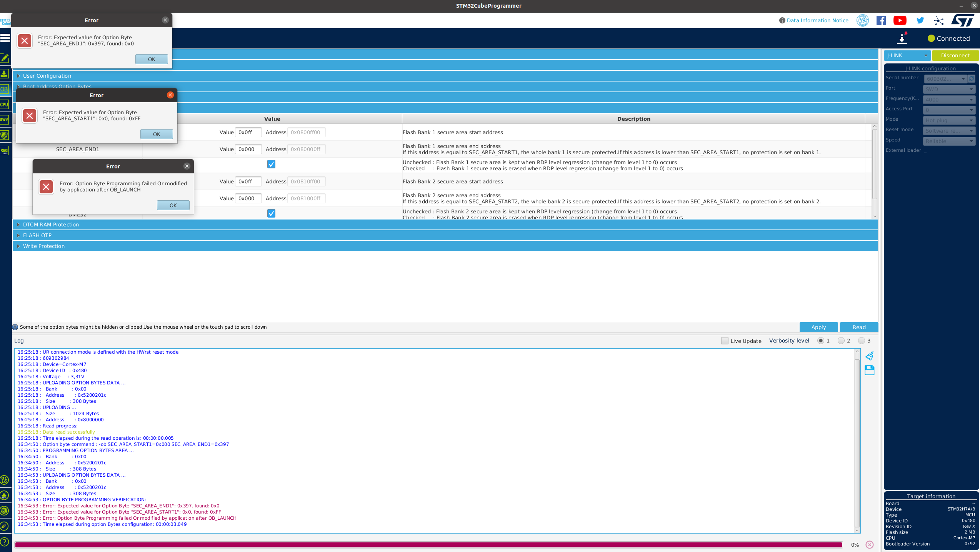The height and width of the screenshot is (552, 980).
Task: Open the main hamburger menu
Action: tap(5, 38)
